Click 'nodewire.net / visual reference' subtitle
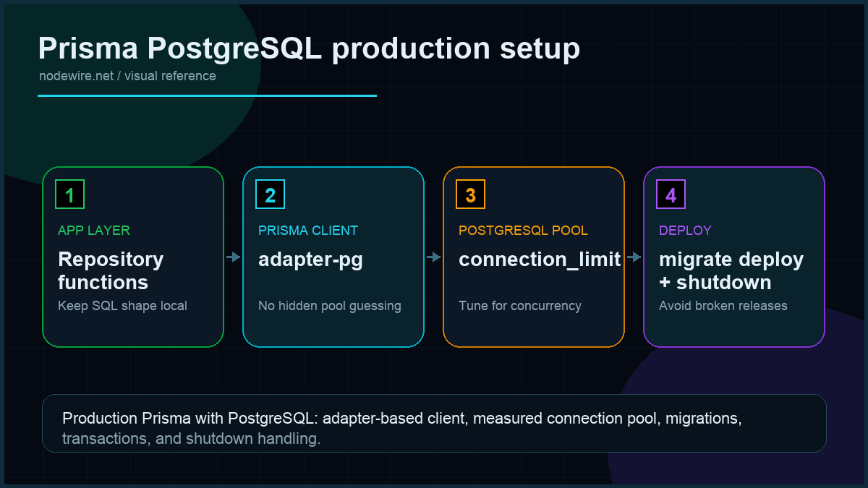This screenshot has height=488, width=868. 127,76
